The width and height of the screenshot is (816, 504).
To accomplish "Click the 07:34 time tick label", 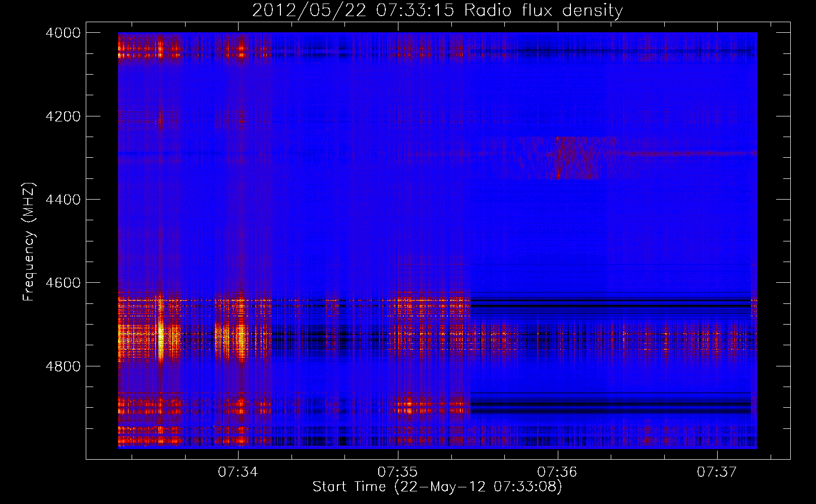I will tap(238, 472).
